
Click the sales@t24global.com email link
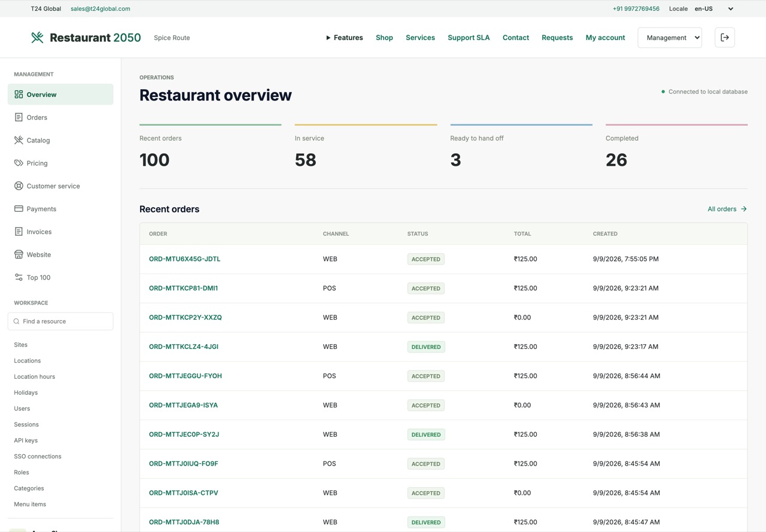[101, 9]
